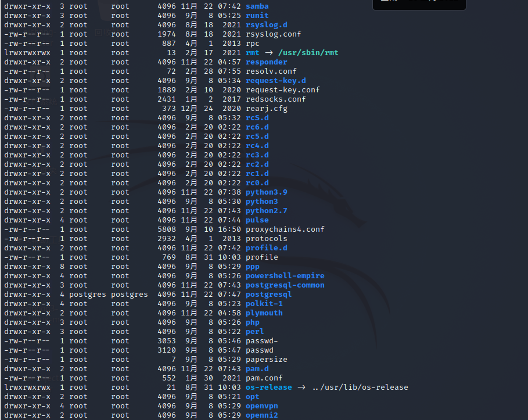Viewport: 528px width, 420px height.
Task: Click the postgresql-common directory name
Action: [x=285, y=285]
